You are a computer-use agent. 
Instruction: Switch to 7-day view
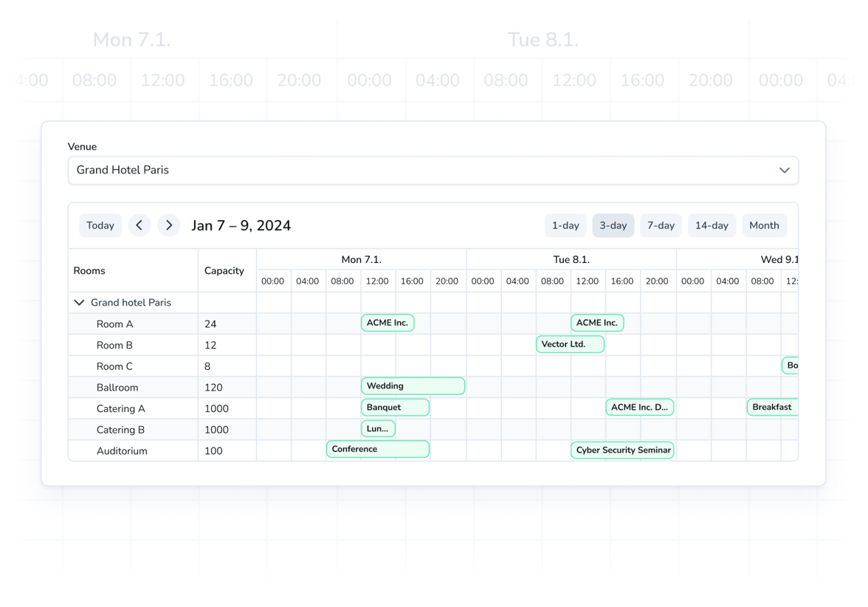(x=661, y=225)
